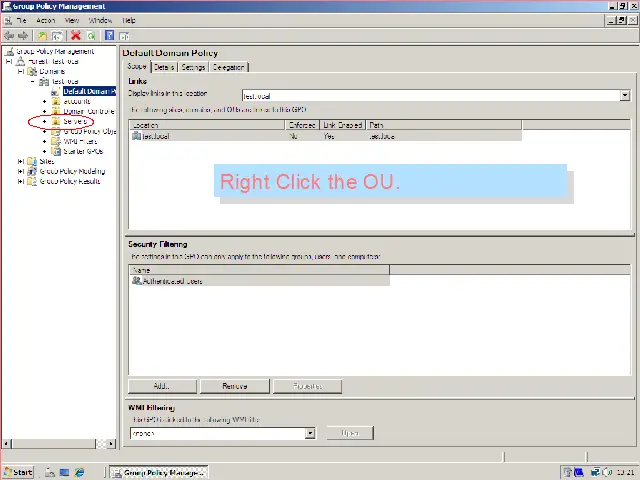
Task: Click the Remove button under Security Filtering
Action: (235, 386)
